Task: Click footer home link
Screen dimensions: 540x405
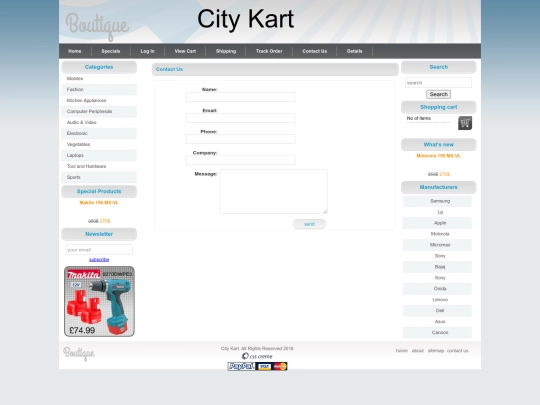Action: point(402,351)
